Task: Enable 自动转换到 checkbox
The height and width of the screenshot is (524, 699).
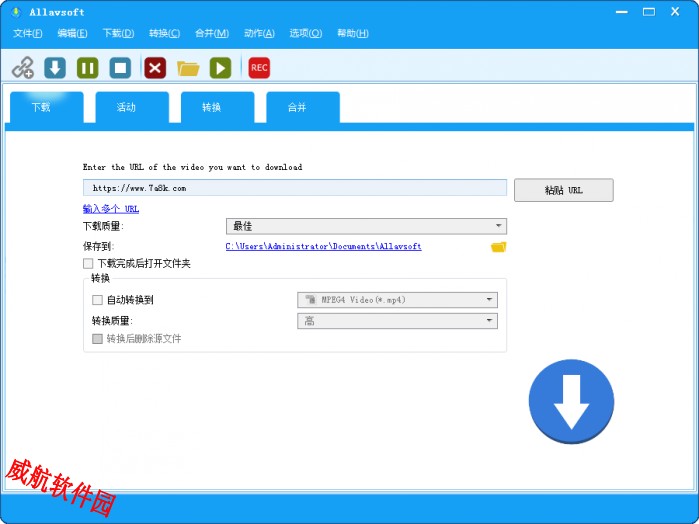Action: (97, 300)
